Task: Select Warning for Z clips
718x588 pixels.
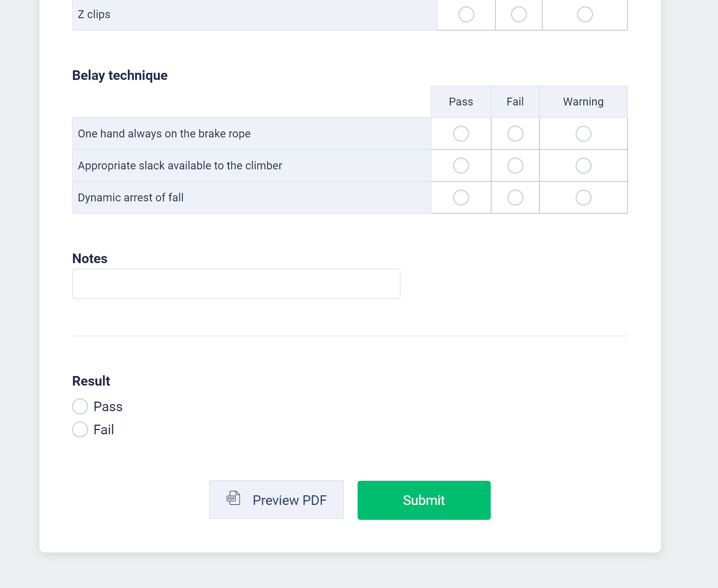Action: click(584, 15)
